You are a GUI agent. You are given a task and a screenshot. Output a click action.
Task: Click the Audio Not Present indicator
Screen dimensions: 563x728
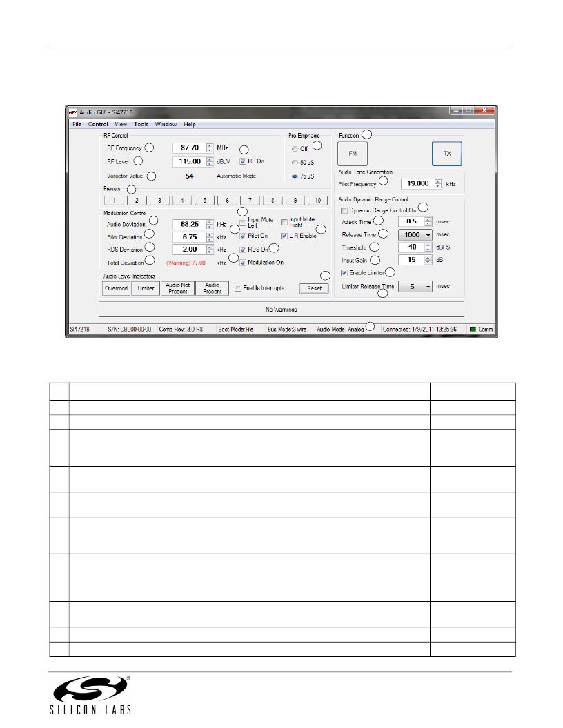pyautogui.click(x=178, y=288)
